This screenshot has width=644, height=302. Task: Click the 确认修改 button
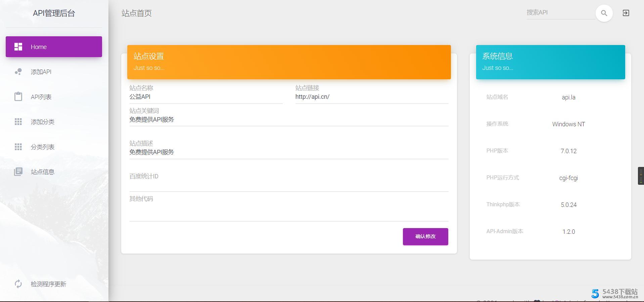425,236
